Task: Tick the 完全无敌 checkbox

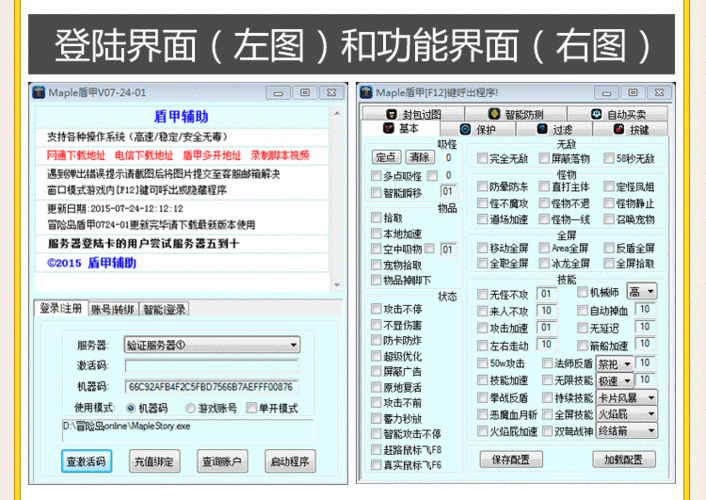Action: (x=482, y=158)
